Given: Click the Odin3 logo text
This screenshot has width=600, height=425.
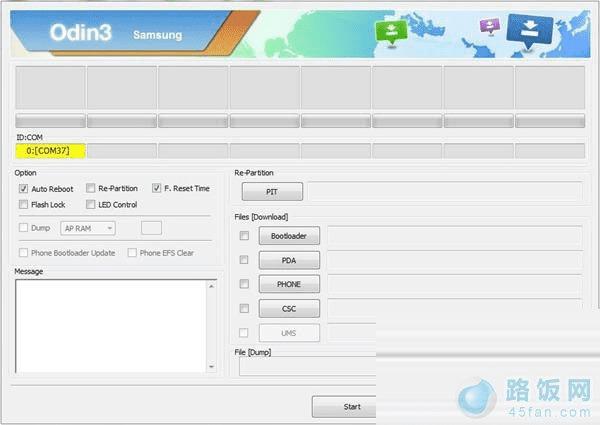Looking at the screenshot, I should coord(81,33).
